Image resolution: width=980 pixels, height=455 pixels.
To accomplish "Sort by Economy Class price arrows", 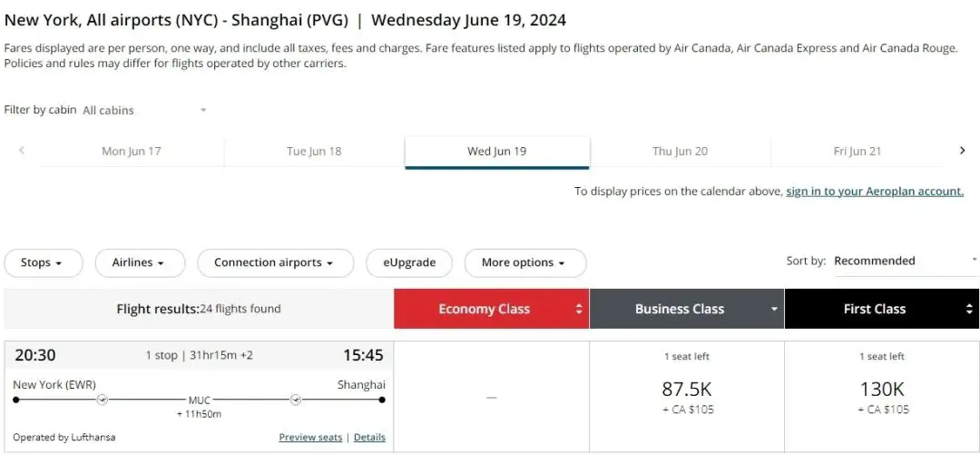I will [579, 309].
